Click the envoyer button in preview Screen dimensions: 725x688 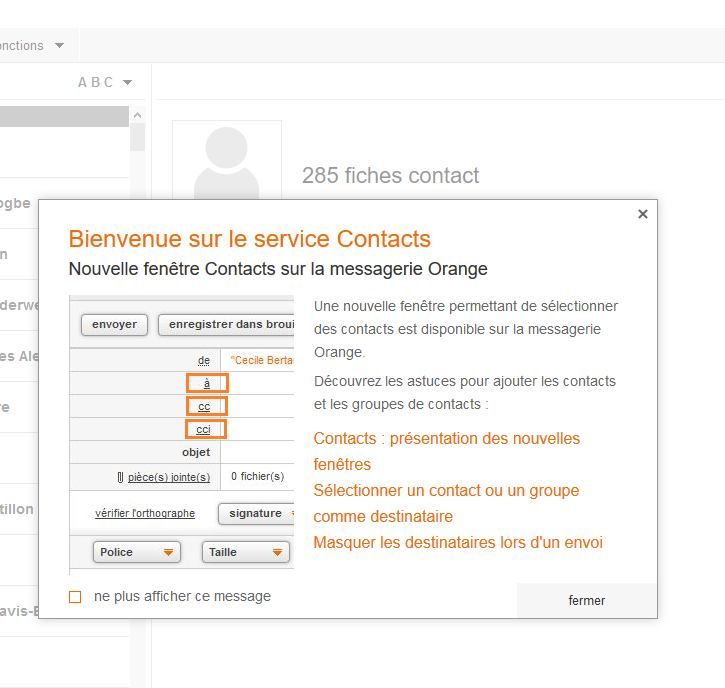coord(114,325)
